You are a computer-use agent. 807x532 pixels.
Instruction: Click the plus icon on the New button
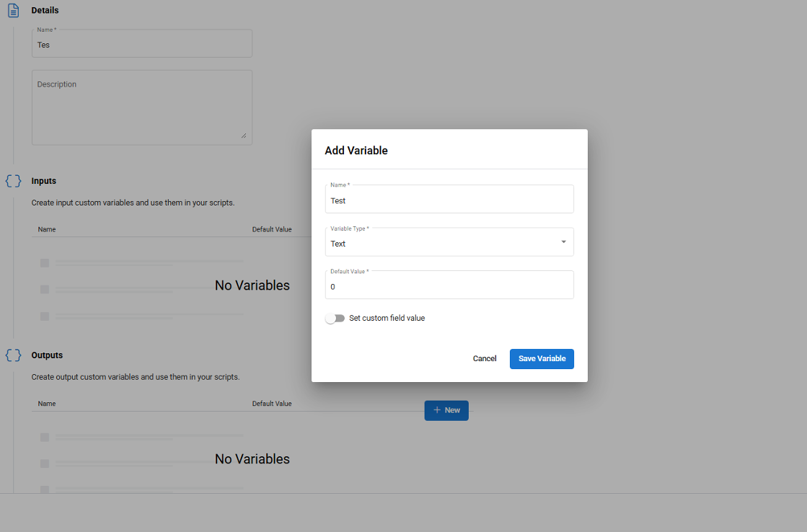(x=437, y=410)
